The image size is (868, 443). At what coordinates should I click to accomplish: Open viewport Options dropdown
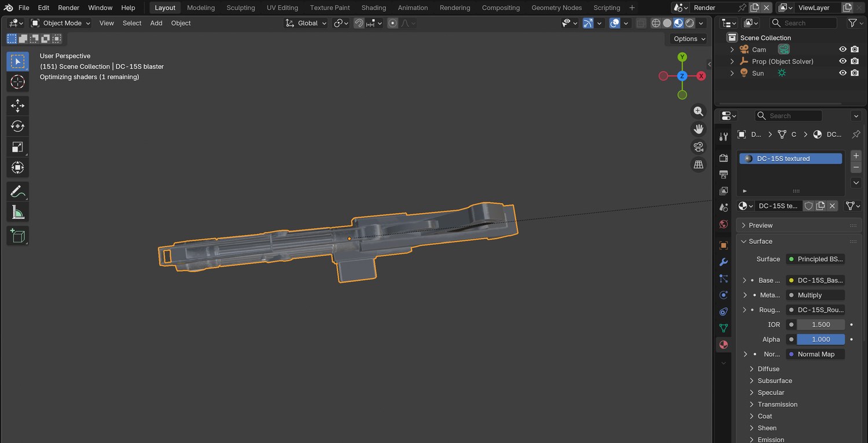pyautogui.click(x=689, y=39)
